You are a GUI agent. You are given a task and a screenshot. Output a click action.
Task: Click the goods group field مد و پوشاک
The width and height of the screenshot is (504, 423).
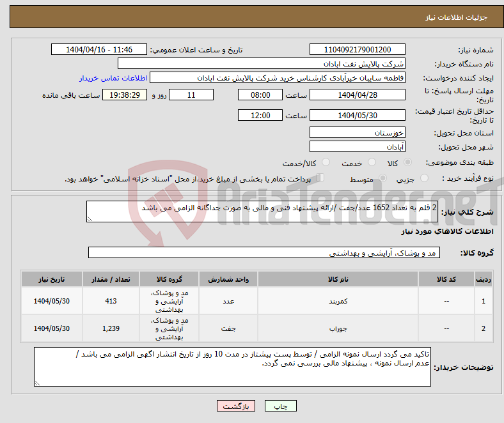(x=264, y=252)
